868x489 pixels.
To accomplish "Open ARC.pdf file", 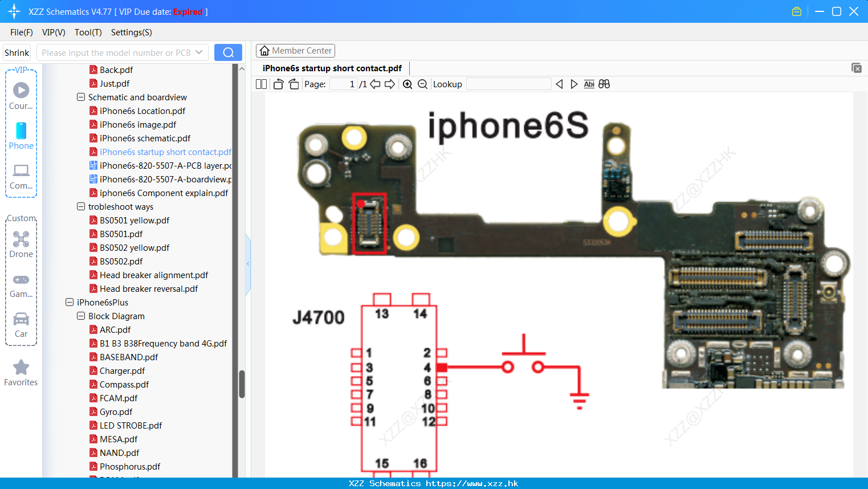I will pos(115,329).
